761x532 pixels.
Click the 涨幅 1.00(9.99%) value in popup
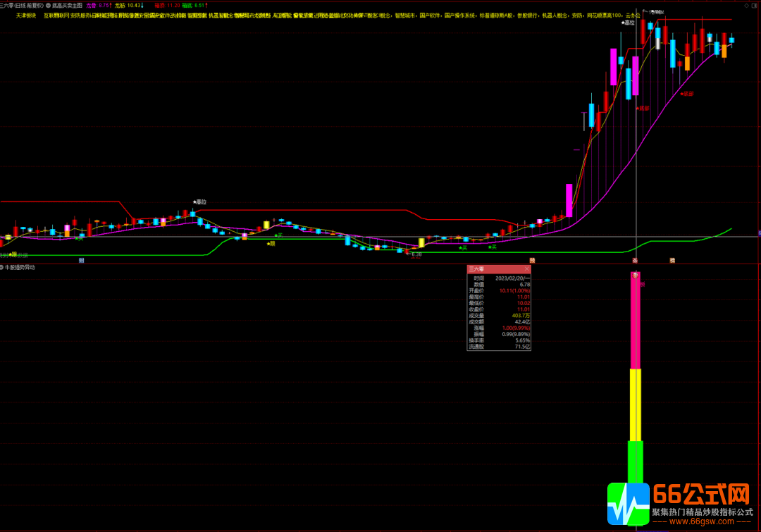(x=516, y=328)
